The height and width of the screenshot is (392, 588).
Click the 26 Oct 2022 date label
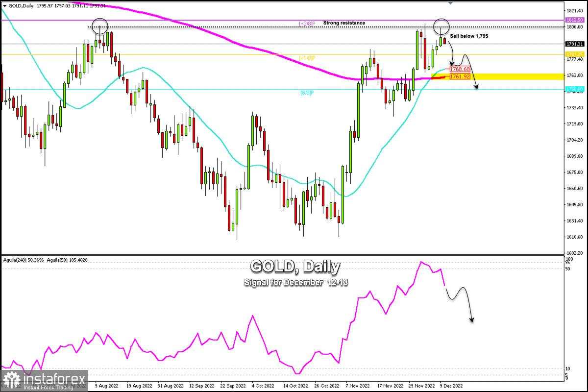(x=326, y=387)
